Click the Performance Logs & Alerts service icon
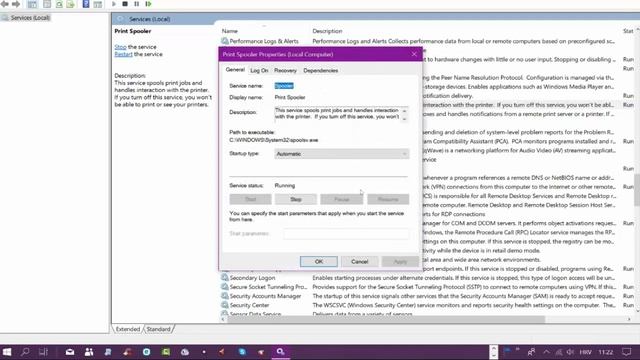 (x=224, y=41)
